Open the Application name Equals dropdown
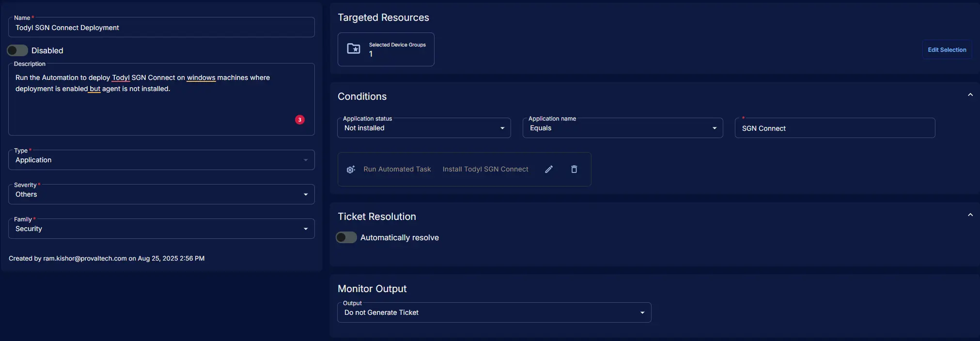The height and width of the screenshot is (341, 980). point(622,128)
